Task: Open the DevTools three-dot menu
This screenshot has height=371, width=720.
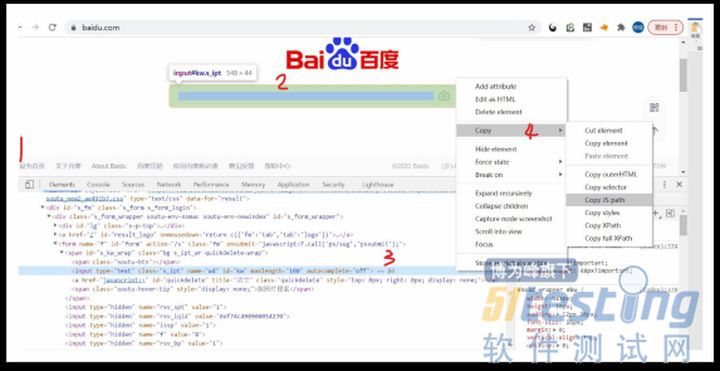Action: pos(664,184)
